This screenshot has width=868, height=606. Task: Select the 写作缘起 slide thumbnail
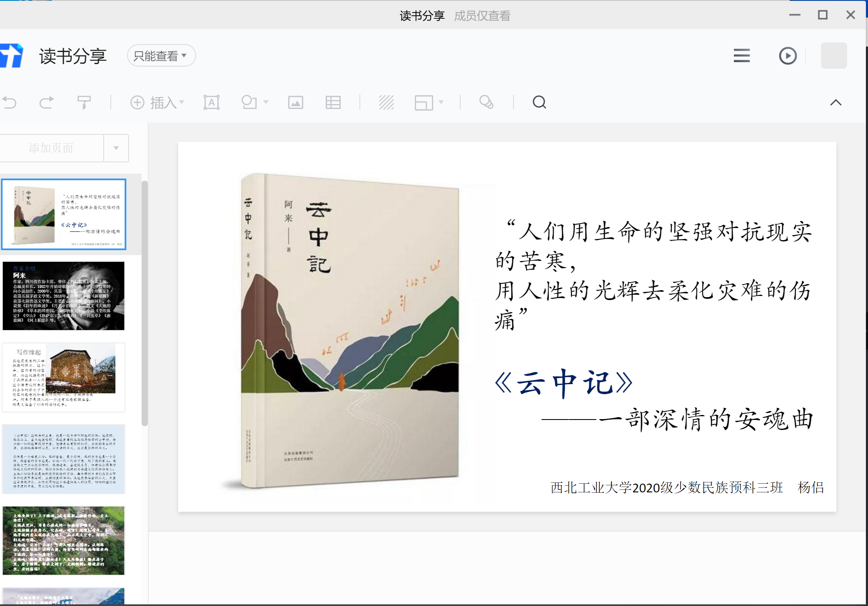[x=63, y=377]
